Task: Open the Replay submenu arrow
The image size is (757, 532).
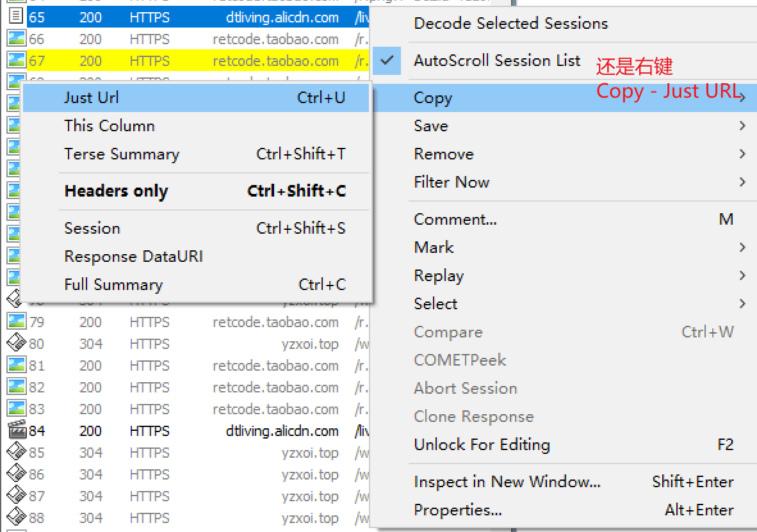Action: tap(742, 276)
